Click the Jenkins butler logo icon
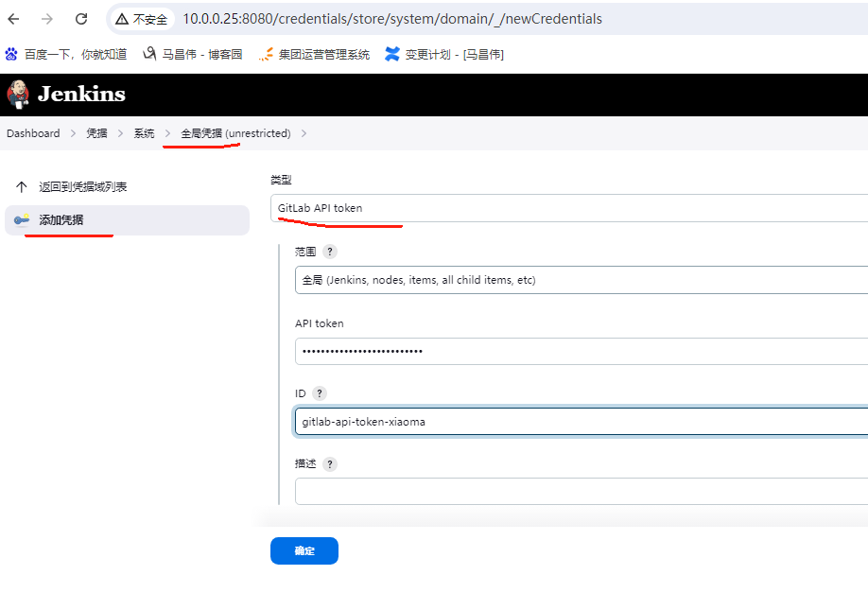Image resolution: width=868 pixels, height=610 pixels. [x=18, y=95]
